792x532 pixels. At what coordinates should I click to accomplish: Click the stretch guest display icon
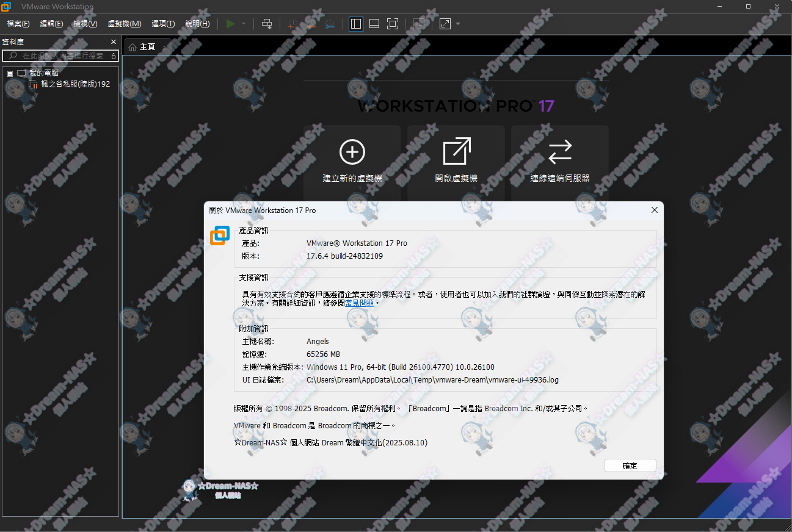click(x=445, y=24)
